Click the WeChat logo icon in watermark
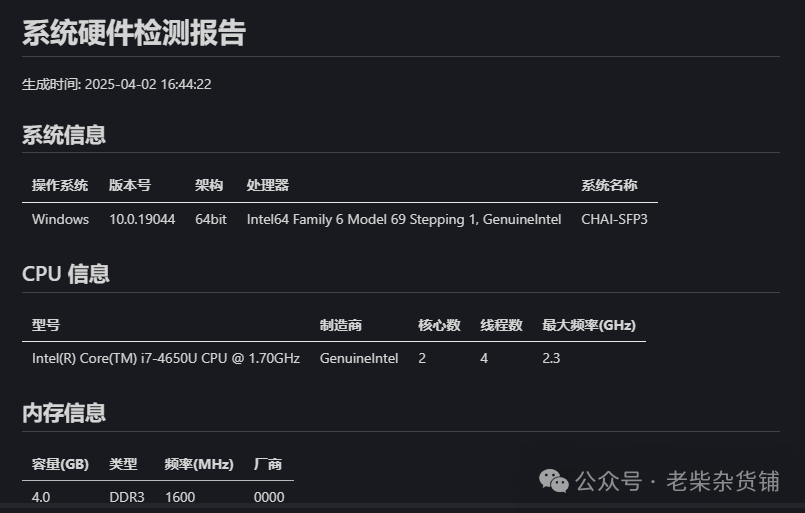The image size is (805, 513). [x=553, y=481]
